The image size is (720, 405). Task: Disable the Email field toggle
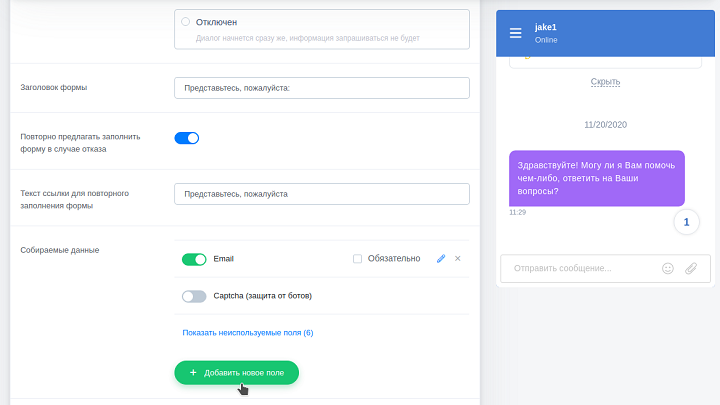pyautogui.click(x=194, y=259)
